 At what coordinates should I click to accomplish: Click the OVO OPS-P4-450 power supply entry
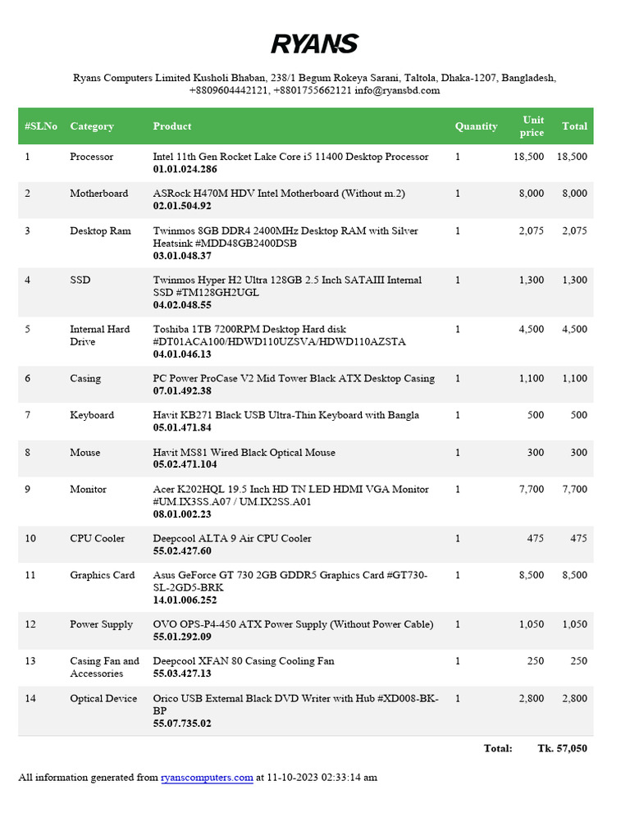pyautogui.click(x=293, y=625)
